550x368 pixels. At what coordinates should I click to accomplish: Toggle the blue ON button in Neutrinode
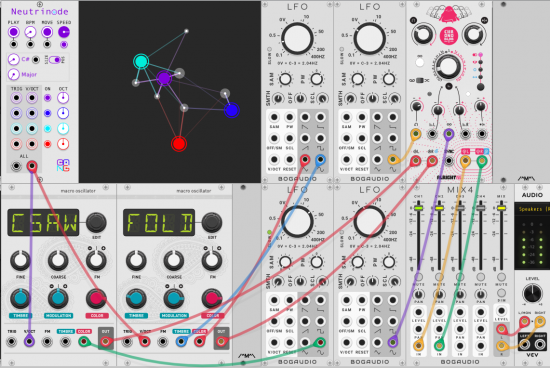pos(47,113)
